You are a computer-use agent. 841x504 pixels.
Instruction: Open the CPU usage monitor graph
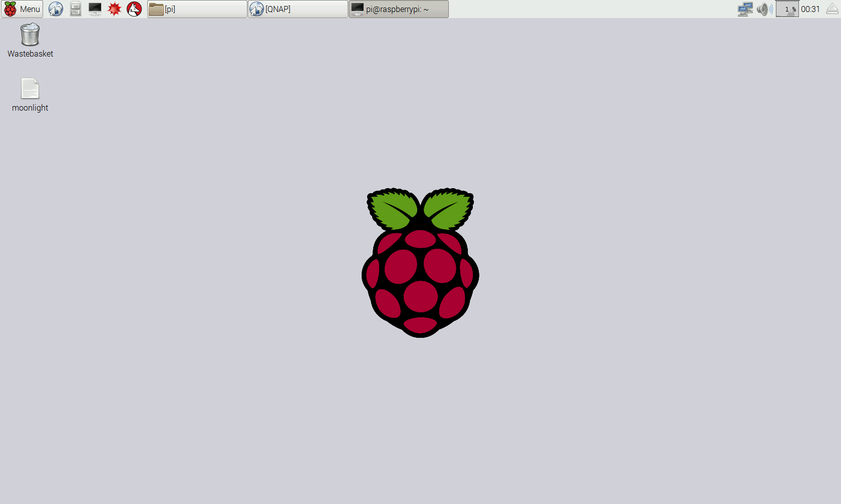[787, 9]
